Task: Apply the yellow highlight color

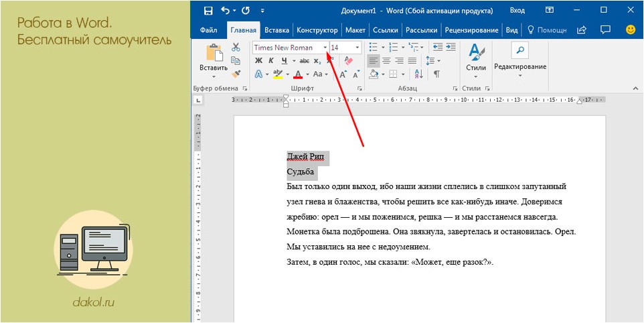Action: 278,74
